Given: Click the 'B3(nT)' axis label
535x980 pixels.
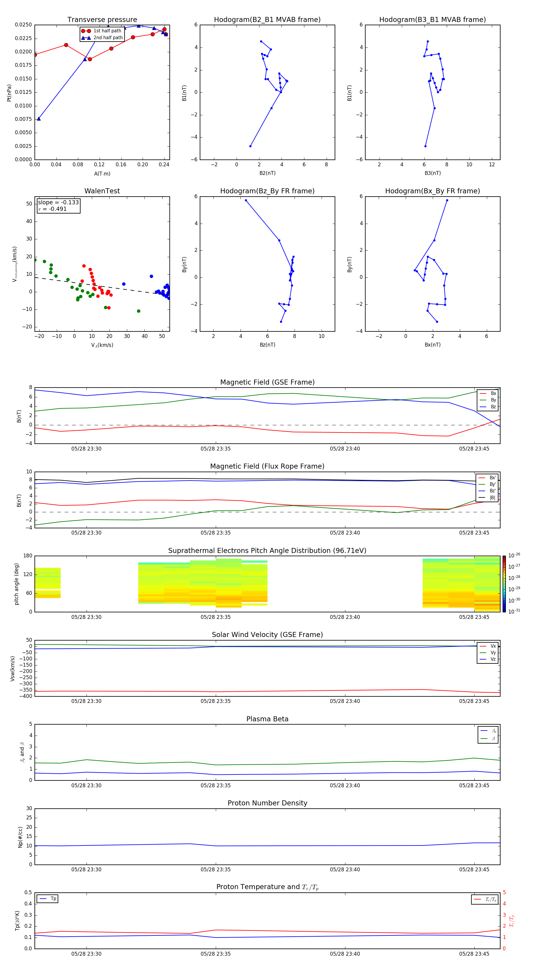Looking at the screenshot, I should point(432,173).
